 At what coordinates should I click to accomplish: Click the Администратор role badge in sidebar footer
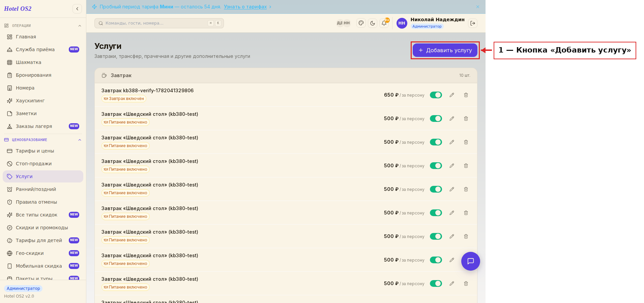point(23,289)
